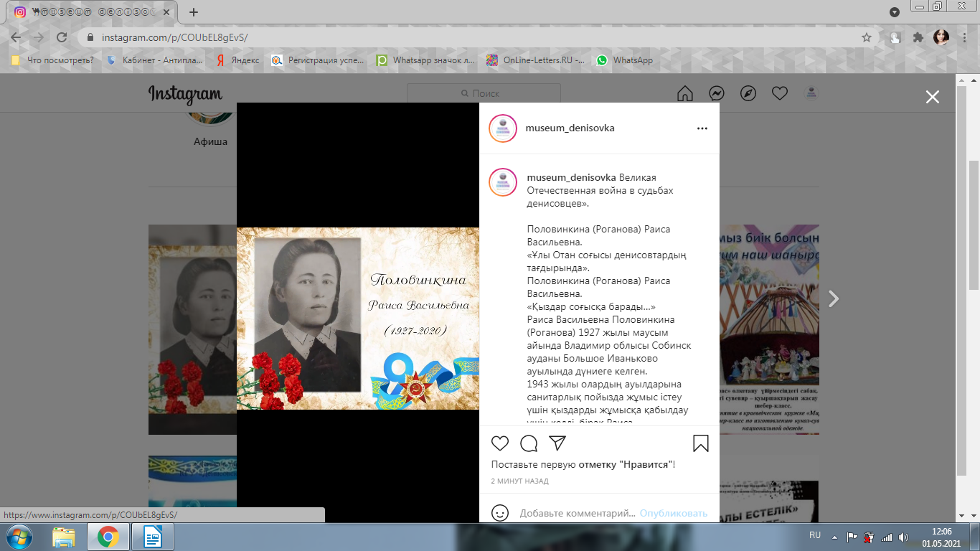
Task: Click the Instagram search field
Action: click(x=484, y=93)
